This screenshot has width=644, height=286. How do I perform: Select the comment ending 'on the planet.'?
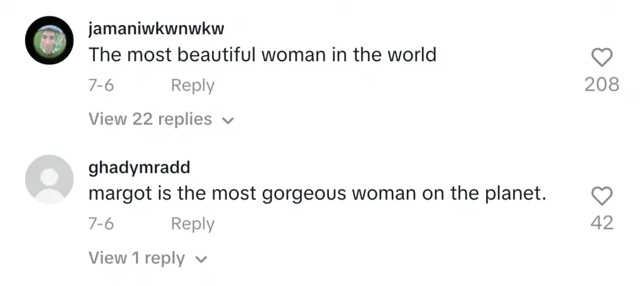click(x=316, y=194)
